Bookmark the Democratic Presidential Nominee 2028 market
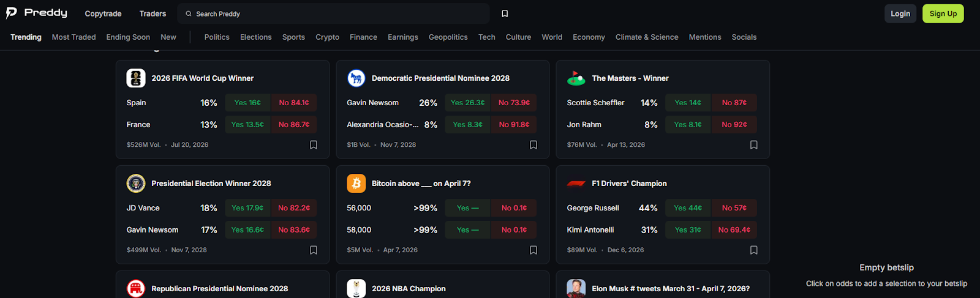 pyautogui.click(x=533, y=145)
